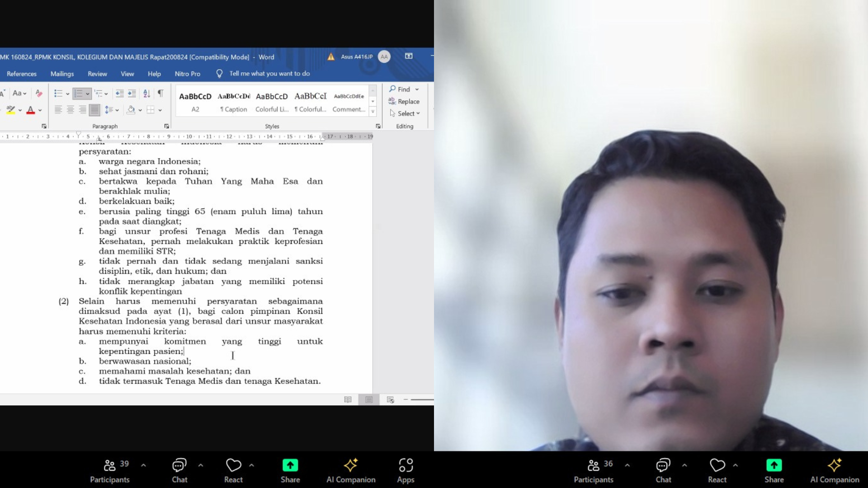Expand the Styles gallery More arrow
Image resolution: width=868 pixels, height=488 pixels.
(373, 111)
